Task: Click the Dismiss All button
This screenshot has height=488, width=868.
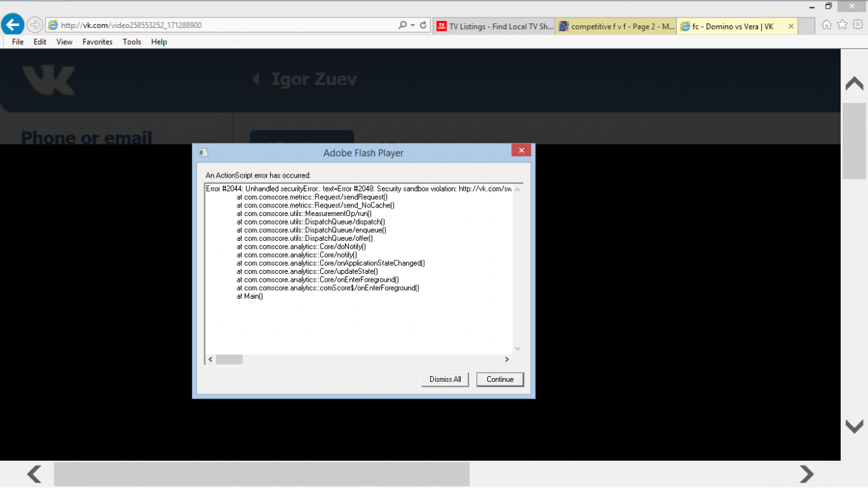Action: pos(445,379)
